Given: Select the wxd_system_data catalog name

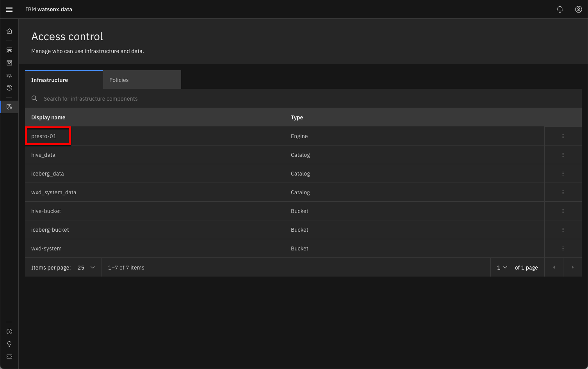Looking at the screenshot, I should pyautogui.click(x=54, y=192).
